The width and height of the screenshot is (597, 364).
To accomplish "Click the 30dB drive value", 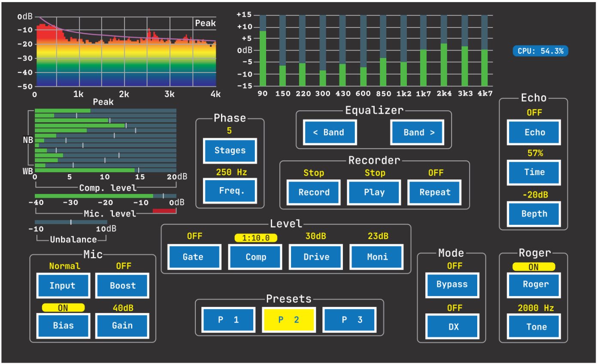I will (x=316, y=236).
